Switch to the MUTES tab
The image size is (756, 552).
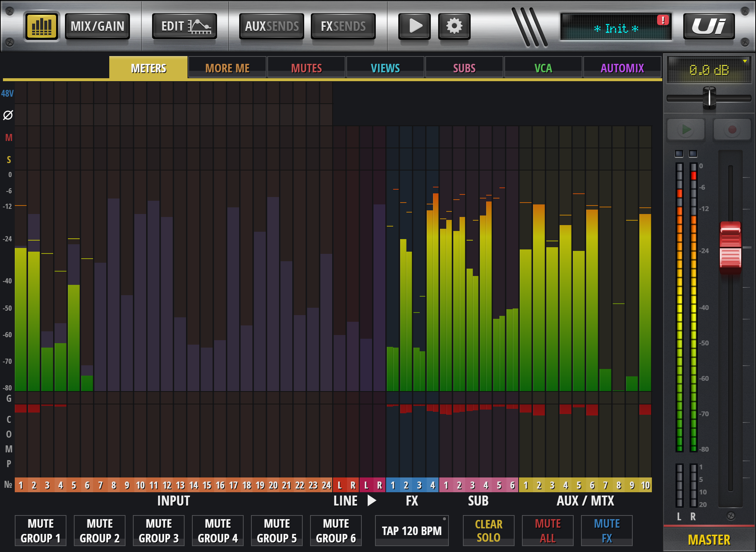click(x=306, y=68)
